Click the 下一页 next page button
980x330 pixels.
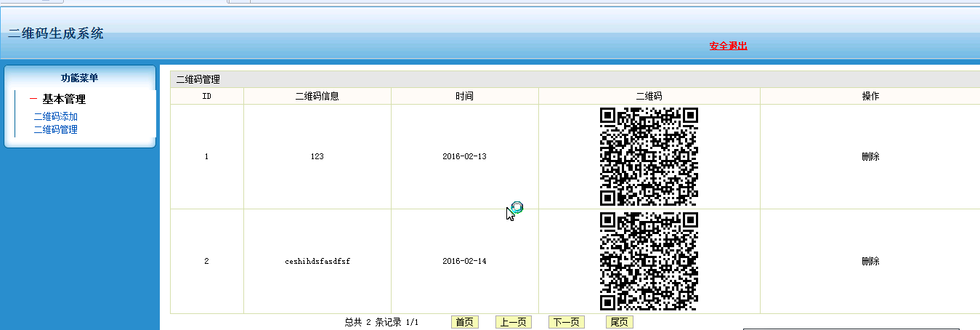click(567, 322)
